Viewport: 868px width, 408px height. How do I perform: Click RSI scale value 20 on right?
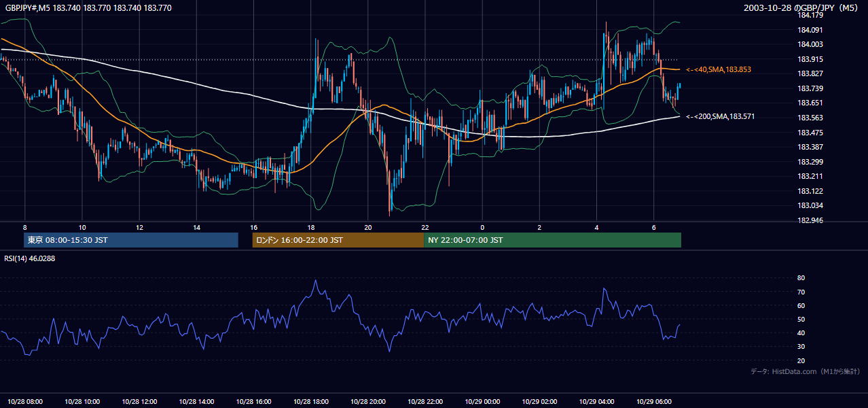(x=801, y=360)
